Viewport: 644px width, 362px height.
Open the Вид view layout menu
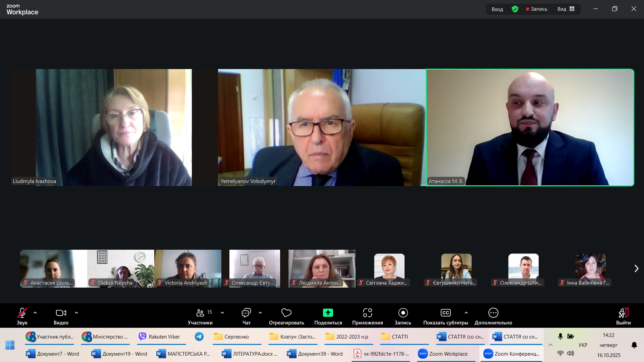click(566, 9)
